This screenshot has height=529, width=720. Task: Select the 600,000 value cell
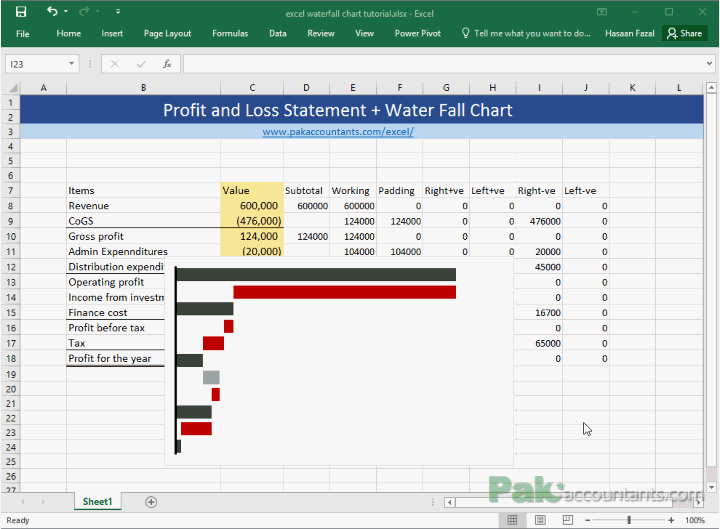(252, 206)
